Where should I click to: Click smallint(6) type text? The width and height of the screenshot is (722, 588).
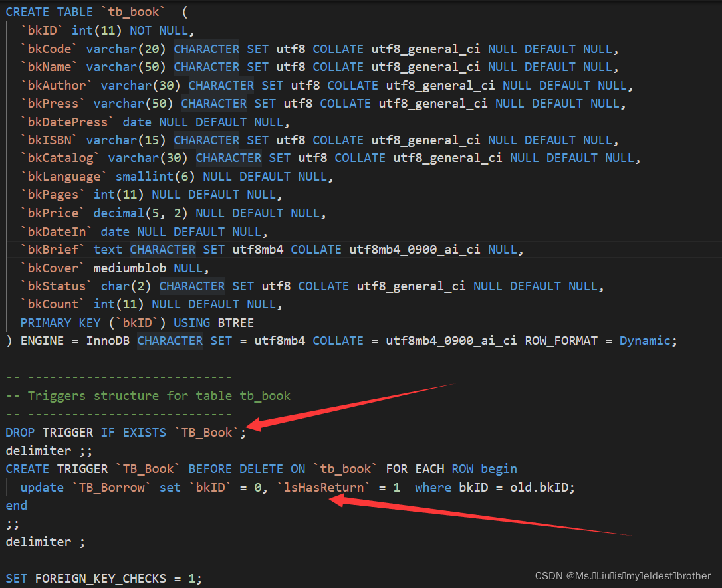click(155, 177)
